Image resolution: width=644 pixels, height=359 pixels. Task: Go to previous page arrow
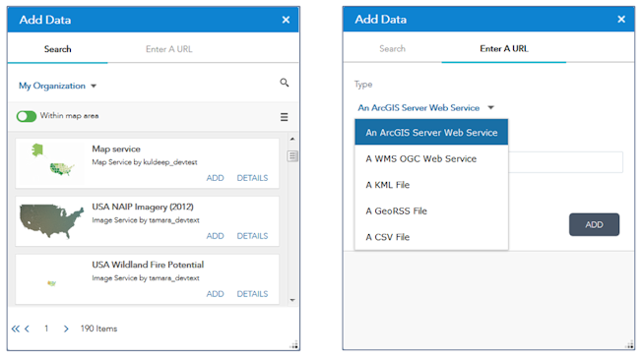tap(28, 329)
